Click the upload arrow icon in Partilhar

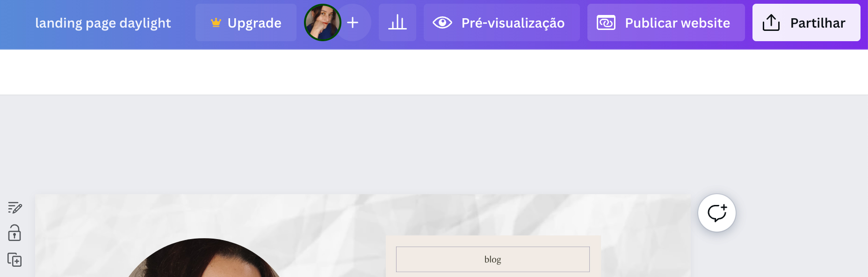771,22
